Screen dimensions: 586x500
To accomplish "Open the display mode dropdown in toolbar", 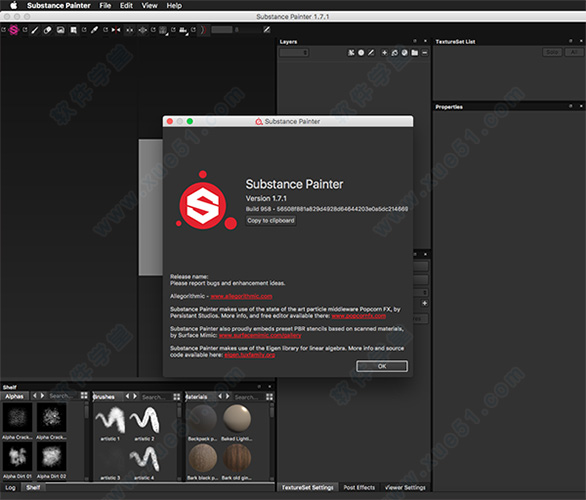I will click(x=163, y=30).
